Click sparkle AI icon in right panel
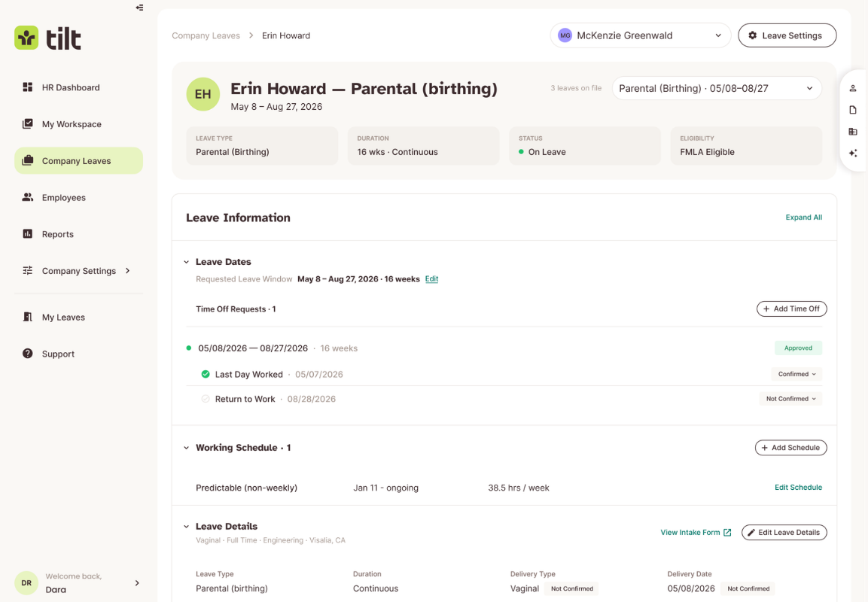This screenshot has width=868, height=602. (x=853, y=154)
